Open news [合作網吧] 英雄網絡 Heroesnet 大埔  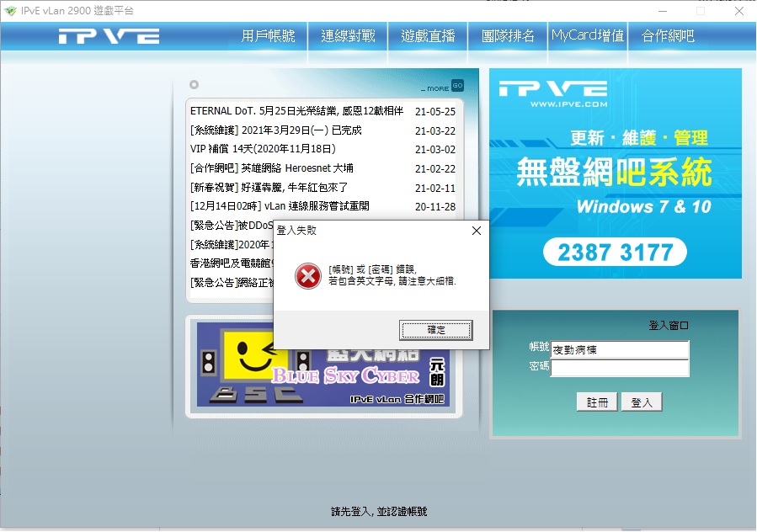coord(272,168)
